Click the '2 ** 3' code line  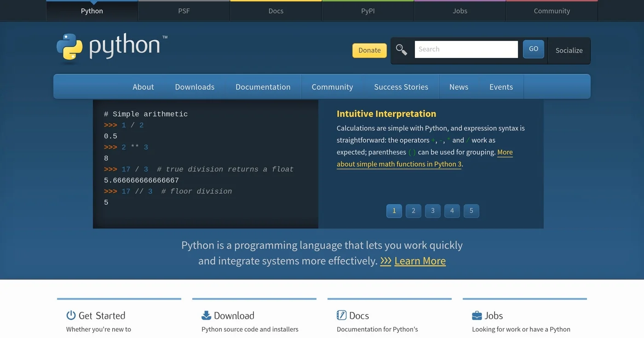click(126, 147)
